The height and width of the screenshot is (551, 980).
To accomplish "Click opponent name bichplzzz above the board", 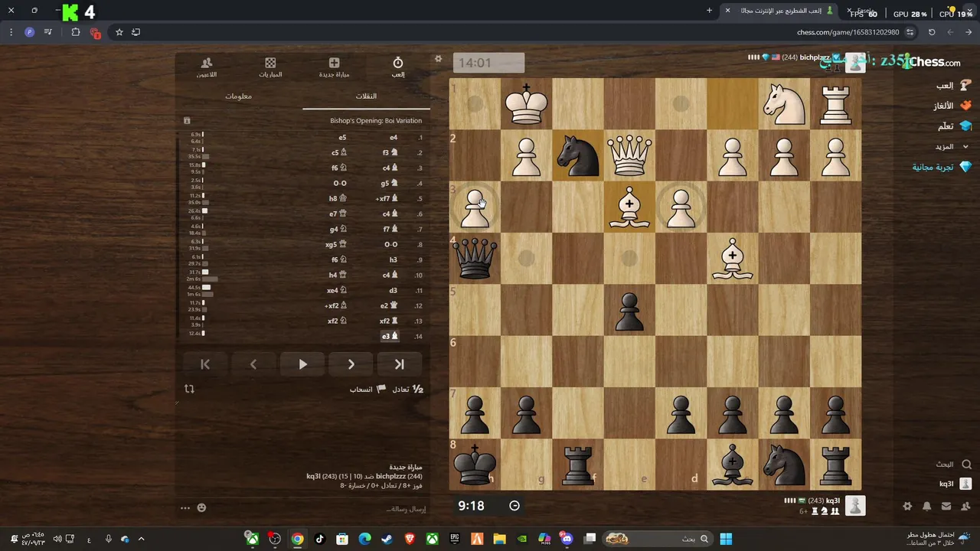I will [x=815, y=57].
